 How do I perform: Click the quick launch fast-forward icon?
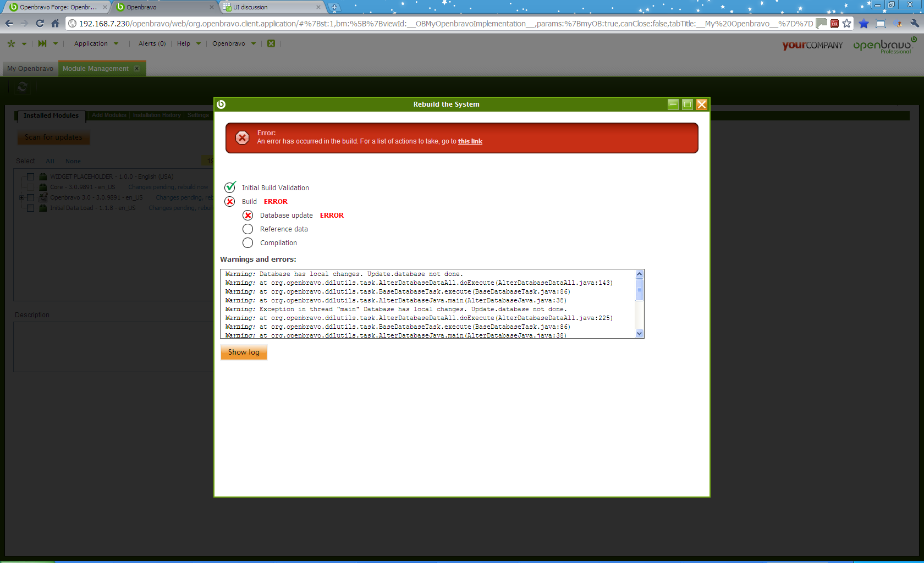pos(42,43)
